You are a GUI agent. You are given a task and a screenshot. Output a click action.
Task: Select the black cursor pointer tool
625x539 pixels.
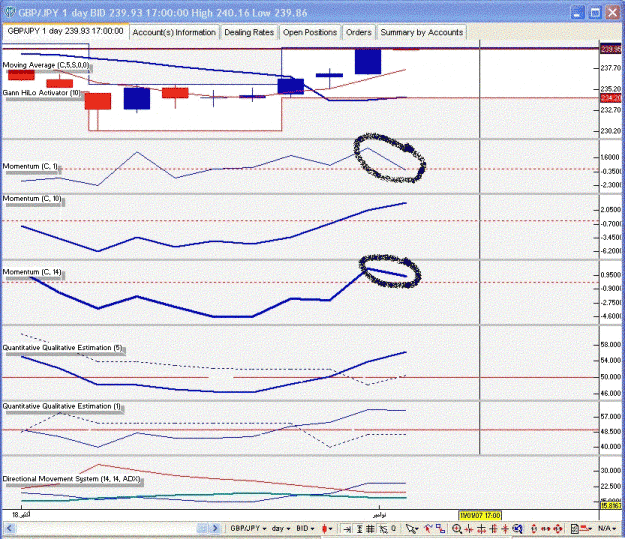410,529
